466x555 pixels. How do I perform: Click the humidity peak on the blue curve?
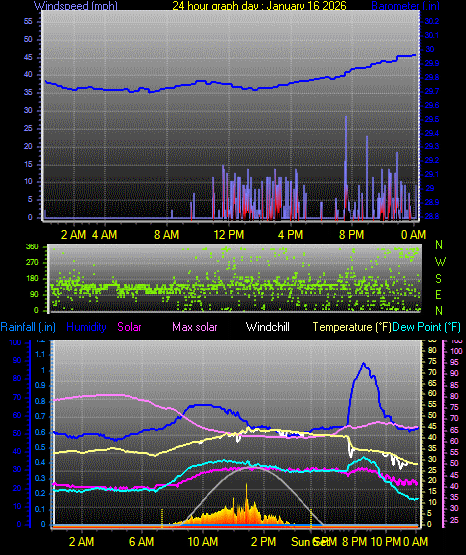pos(363,364)
